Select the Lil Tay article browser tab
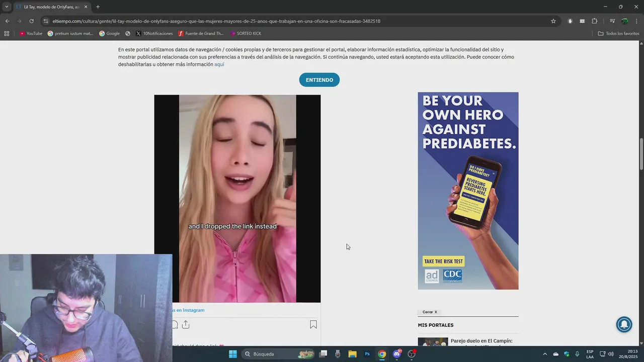This screenshot has width=644, height=362. [x=52, y=7]
